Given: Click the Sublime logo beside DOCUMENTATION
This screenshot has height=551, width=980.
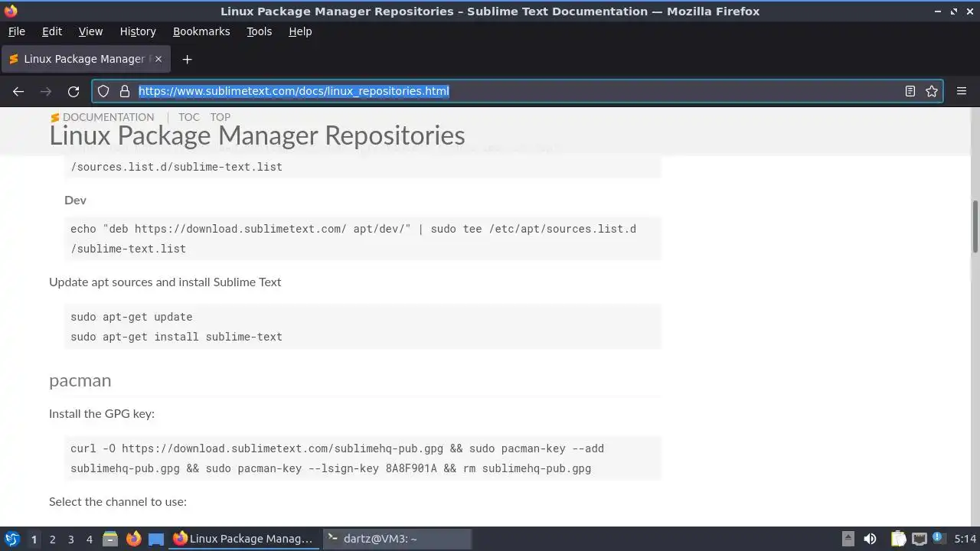Looking at the screenshot, I should click(55, 117).
